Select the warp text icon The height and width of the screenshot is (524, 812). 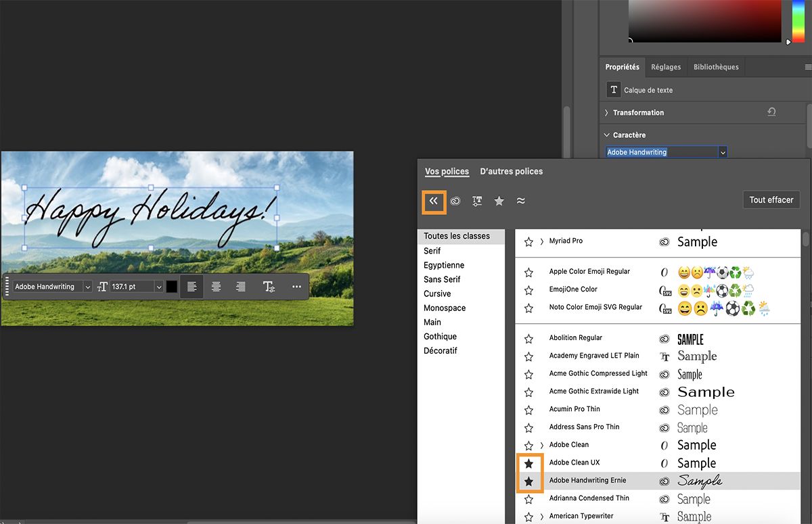point(269,286)
